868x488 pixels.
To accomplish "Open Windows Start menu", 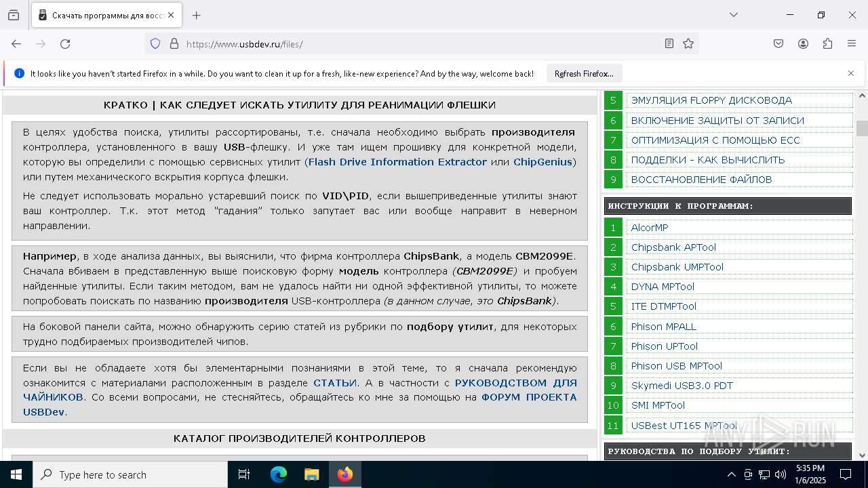I will pyautogui.click(x=16, y=474).
